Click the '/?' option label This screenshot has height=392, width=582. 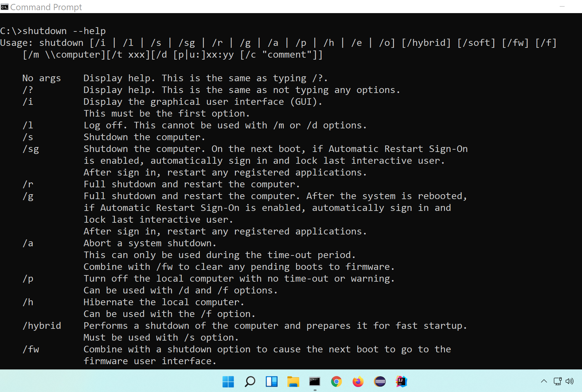pos(28,90)
